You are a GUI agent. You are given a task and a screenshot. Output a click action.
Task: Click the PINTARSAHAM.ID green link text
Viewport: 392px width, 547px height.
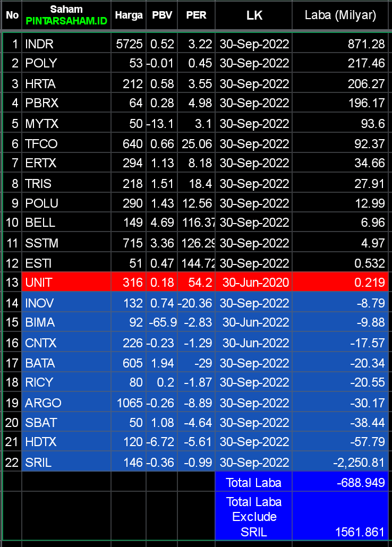click(x=66, y=22)
